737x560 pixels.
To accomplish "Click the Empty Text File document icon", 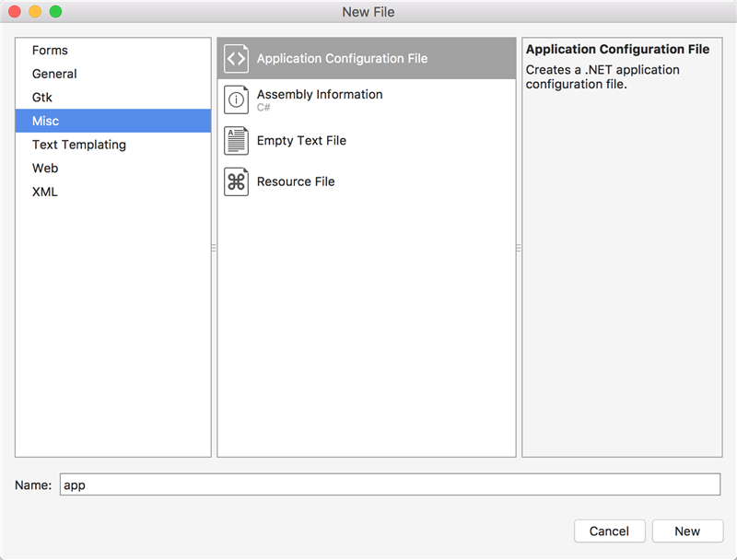I will 236,141.
